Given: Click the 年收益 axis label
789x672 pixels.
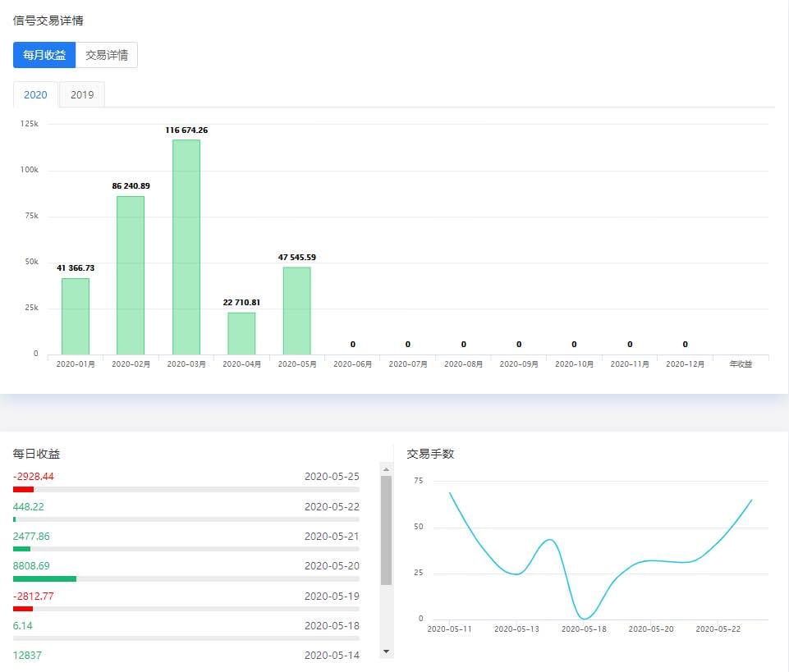Looking at the screenshot, I should (x=741, y=364).
